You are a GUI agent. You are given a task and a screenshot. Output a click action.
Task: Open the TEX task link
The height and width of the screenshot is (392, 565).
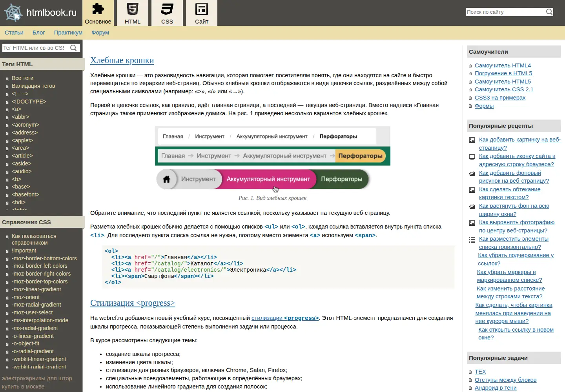480,372
